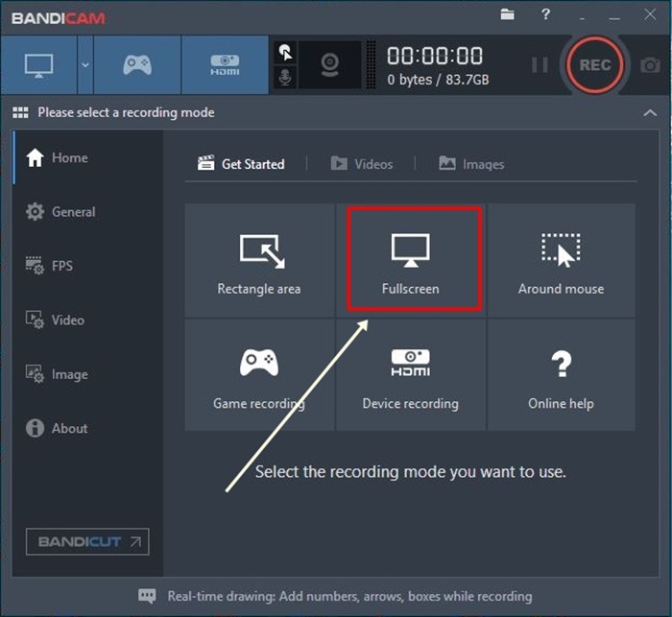The image size is (672, 617).
Task: Switch to Get Started tab
Action: point(241,164)
